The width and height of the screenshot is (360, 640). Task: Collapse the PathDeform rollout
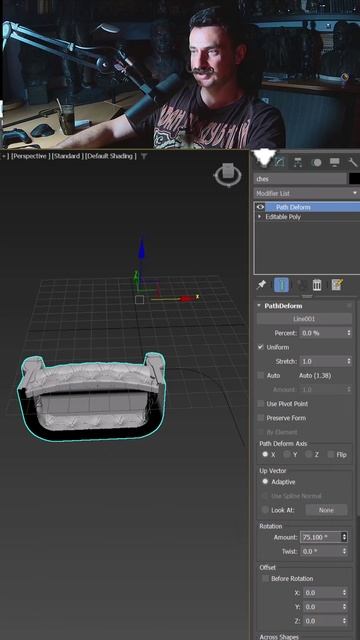(259, 305)
